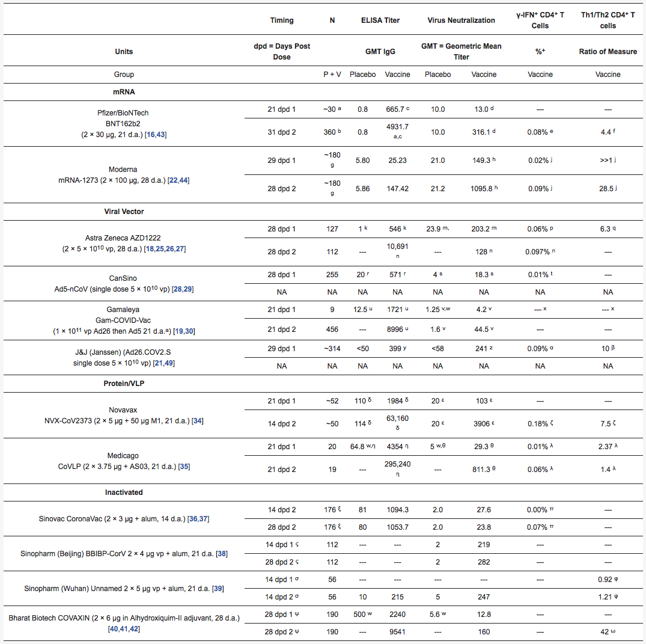Click J&J neutralization value 241

tap(481, 348)
